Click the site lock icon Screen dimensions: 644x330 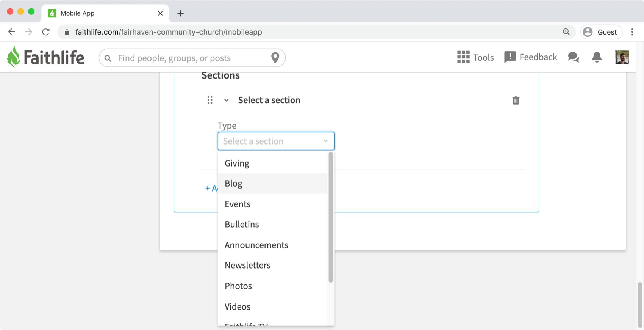point(67,32)
